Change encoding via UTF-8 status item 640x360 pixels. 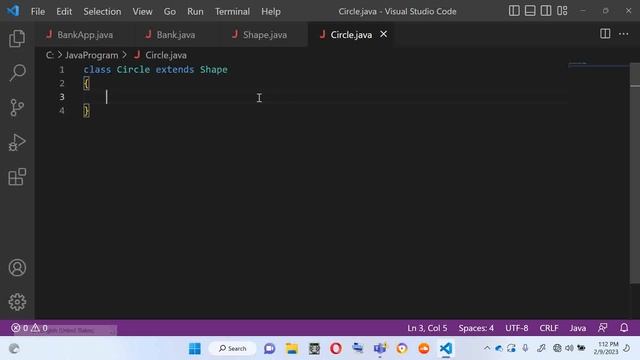[x=516, y=328]
